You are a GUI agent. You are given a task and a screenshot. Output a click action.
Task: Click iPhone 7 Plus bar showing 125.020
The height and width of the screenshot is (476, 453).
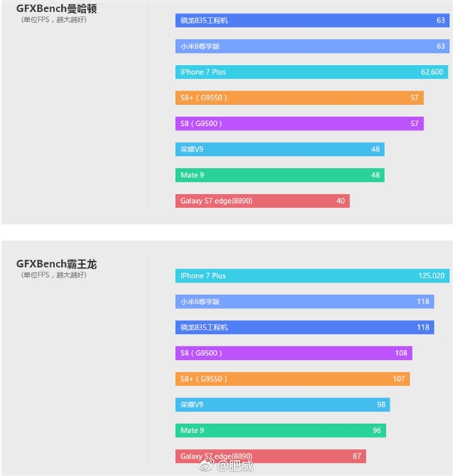tap(312, 275)
